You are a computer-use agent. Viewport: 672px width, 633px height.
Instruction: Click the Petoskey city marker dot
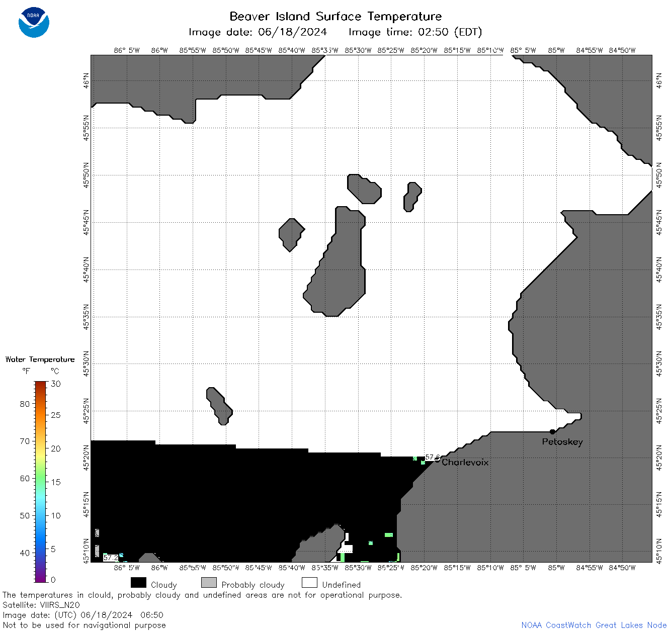tap(552, 431)
